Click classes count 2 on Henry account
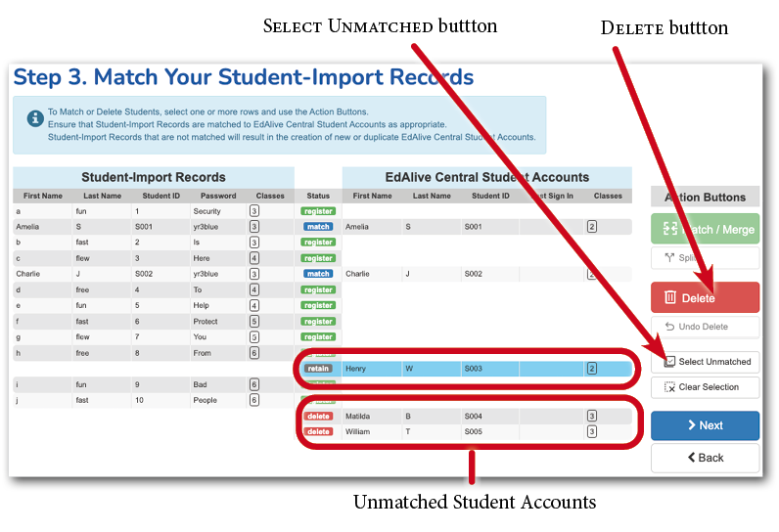779x532 pixels. [592, 369]
